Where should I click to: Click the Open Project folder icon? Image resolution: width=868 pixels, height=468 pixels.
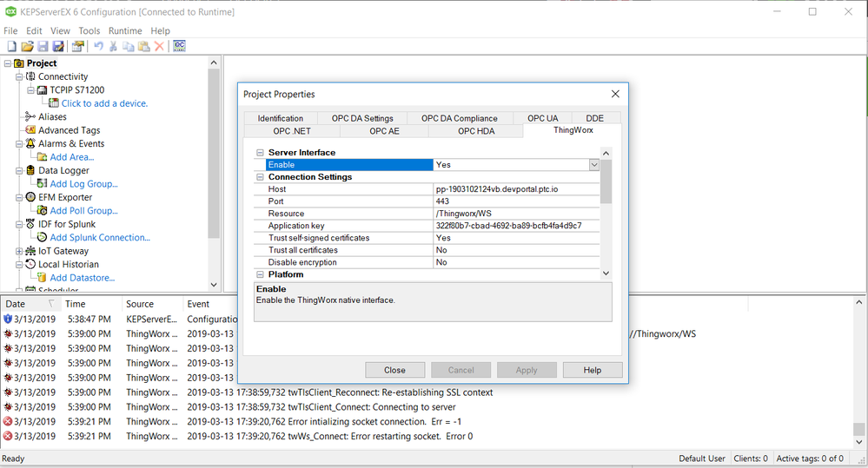pyautogui.click(x=27, y=46)
